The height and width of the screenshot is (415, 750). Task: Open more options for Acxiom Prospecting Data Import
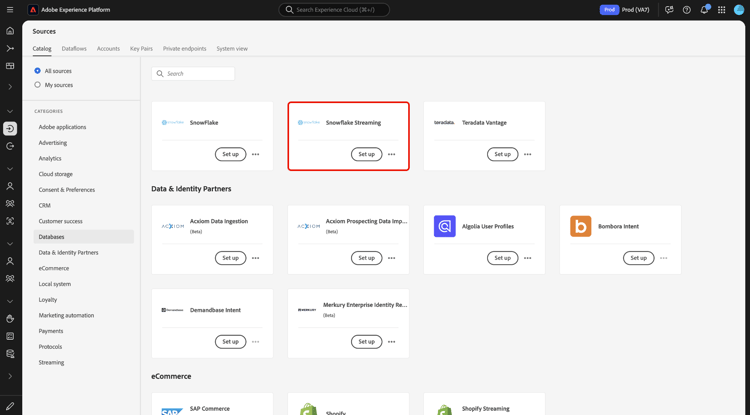click(x=392, y=258)
